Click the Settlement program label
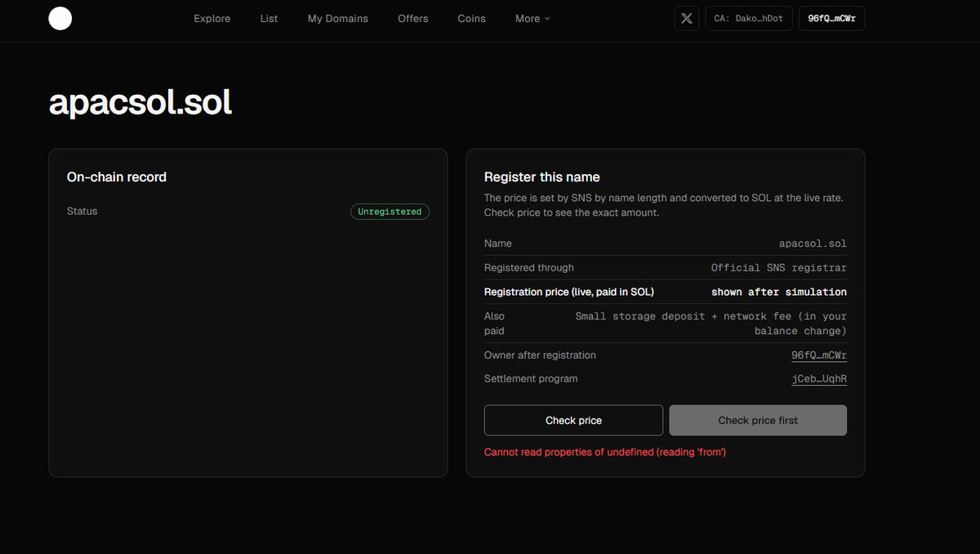Screen dimensions: 980x554 pos(531,379)
